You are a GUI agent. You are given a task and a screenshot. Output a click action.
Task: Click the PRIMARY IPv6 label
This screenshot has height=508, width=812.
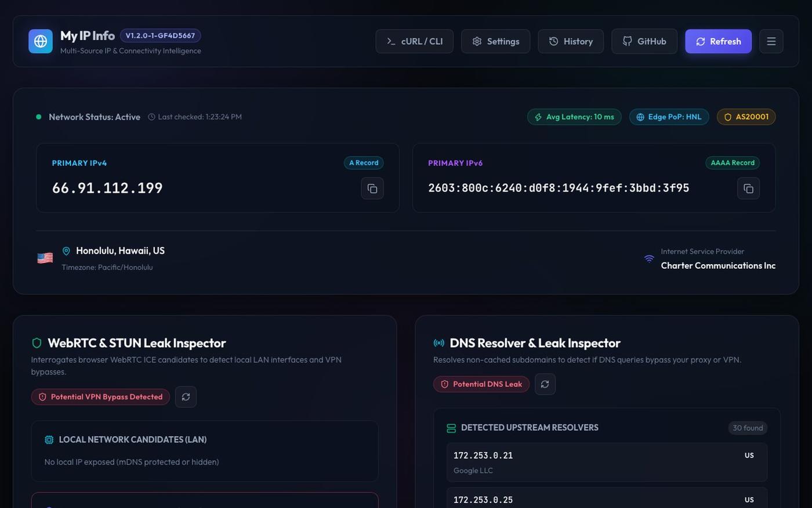pyautogui.click(x=455, y=163)
